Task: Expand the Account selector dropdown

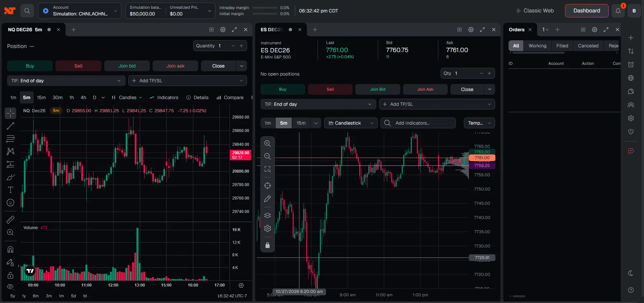Action: click(x=80, y=11)
